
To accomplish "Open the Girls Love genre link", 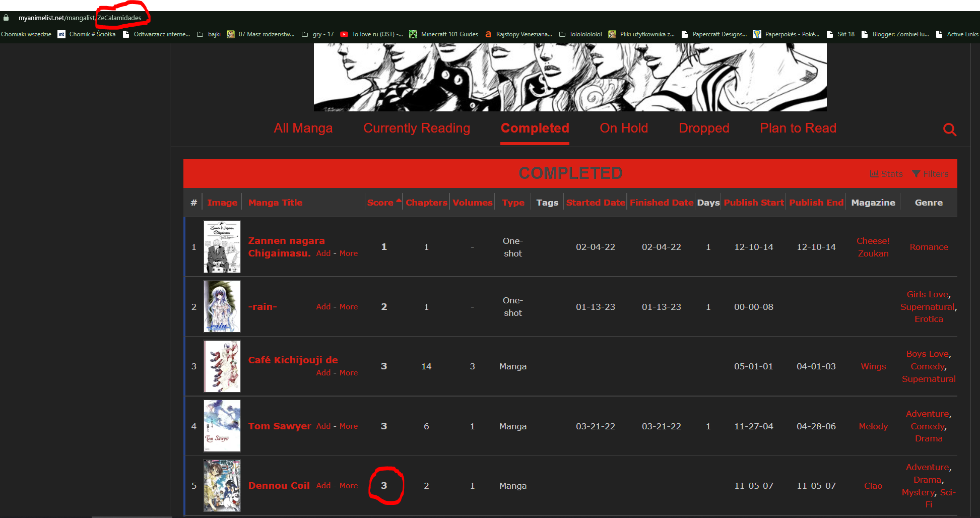I will tap(928, 294).
